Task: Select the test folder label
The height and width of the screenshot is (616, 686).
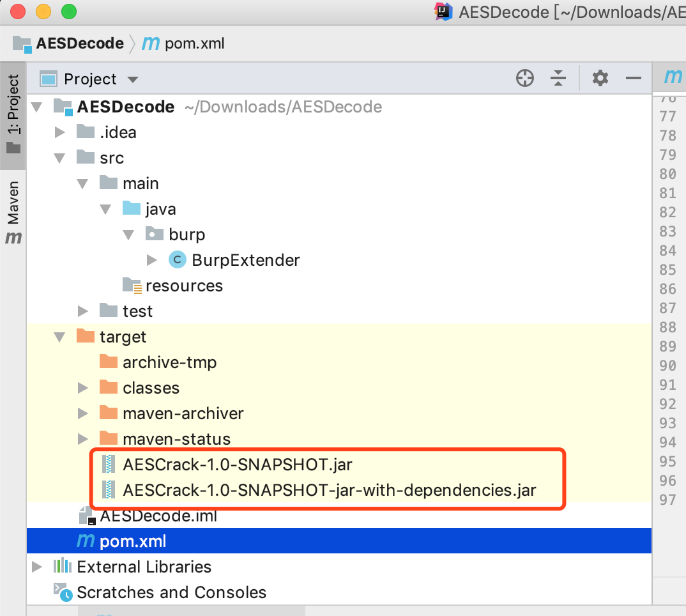Action: (x=137, y=311)
